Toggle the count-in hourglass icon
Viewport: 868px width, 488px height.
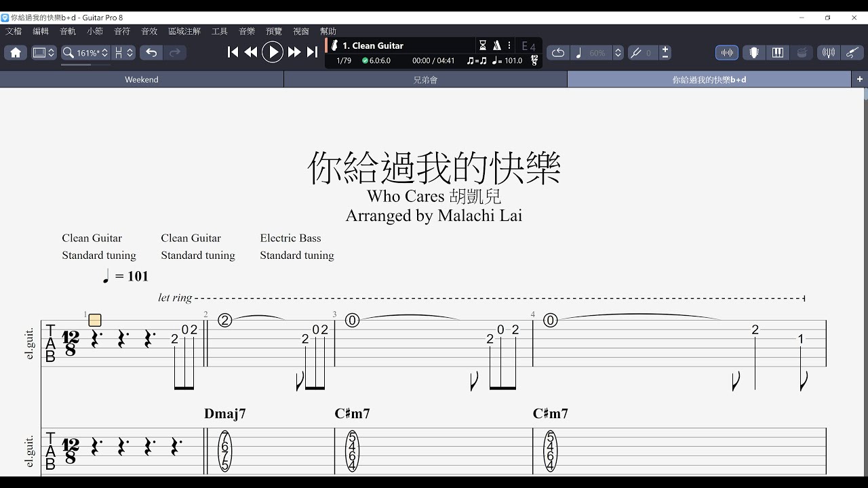(x=483, y=45)
